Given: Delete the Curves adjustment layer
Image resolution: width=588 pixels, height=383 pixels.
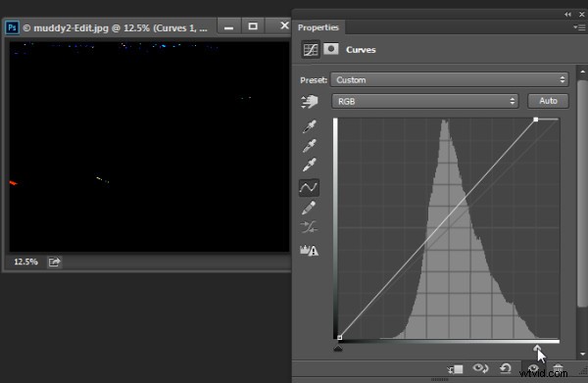Looking at the screenshot, I should pos(558,368).
